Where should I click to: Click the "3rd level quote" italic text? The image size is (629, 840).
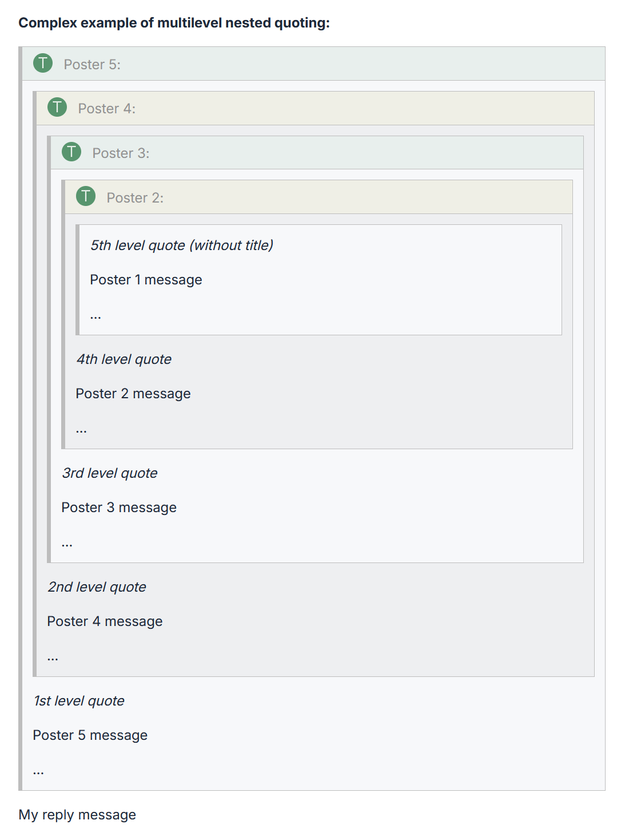(109, 473)
